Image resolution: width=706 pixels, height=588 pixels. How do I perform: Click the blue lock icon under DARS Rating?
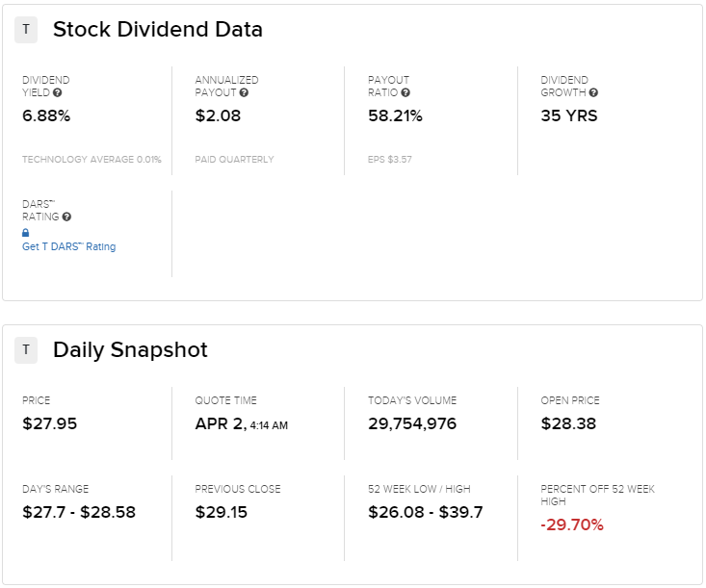click(26, 233)
